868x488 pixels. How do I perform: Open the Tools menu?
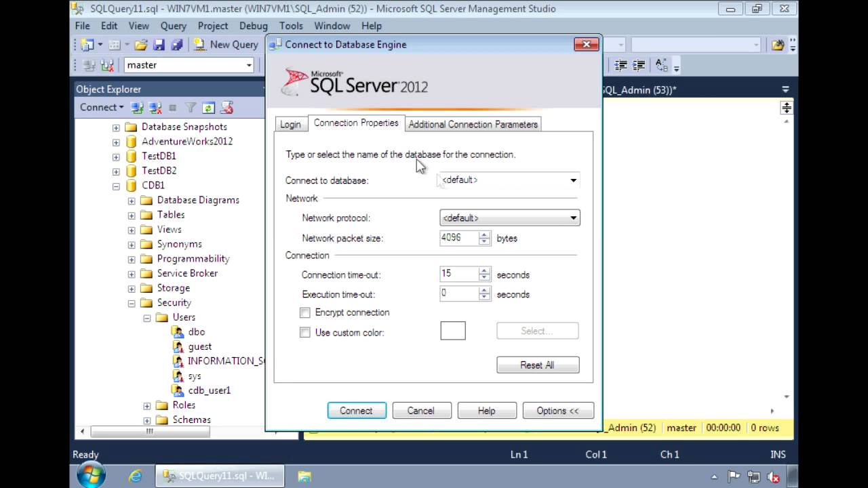click(291, 26)
